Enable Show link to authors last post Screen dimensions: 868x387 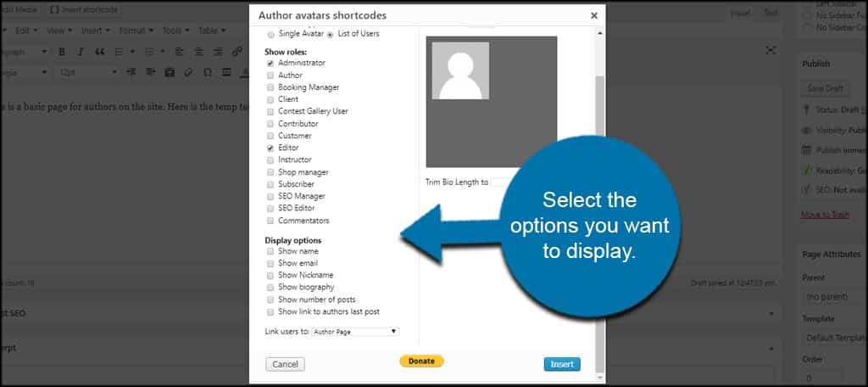pos(270,312)
